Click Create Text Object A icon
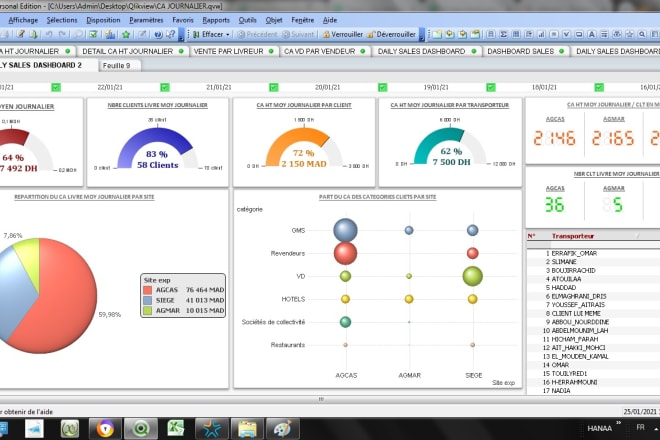The height and width of the screenshot is (440, 660). pos(591,35)
